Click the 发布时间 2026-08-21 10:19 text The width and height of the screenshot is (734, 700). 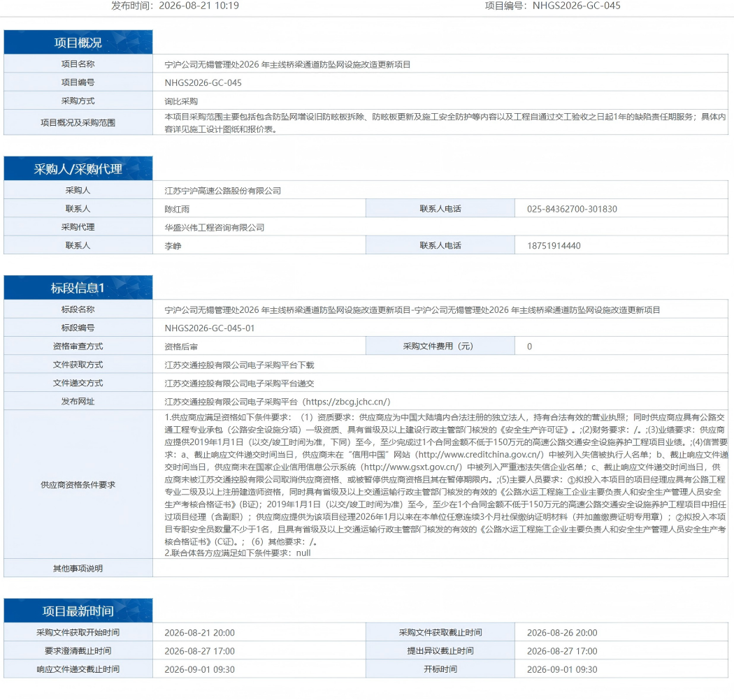click(175, 6)
